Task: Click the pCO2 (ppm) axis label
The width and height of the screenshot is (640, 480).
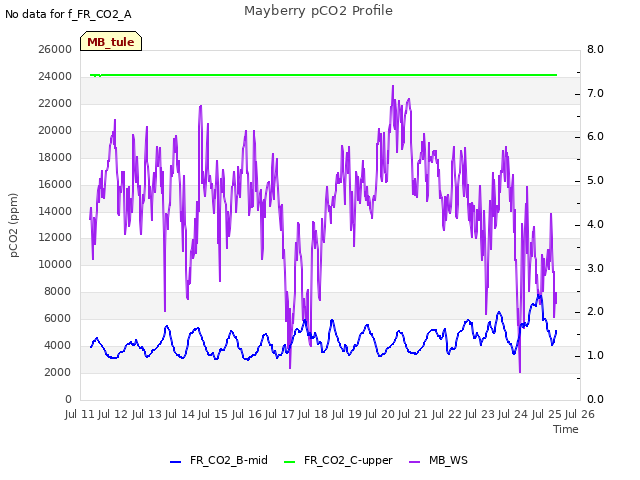Action: [14, 225]
